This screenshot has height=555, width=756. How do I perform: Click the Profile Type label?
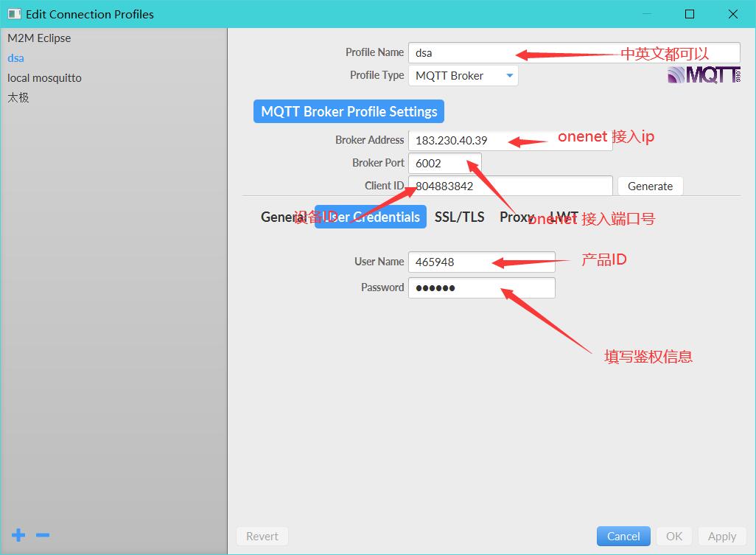pos(377,75)
